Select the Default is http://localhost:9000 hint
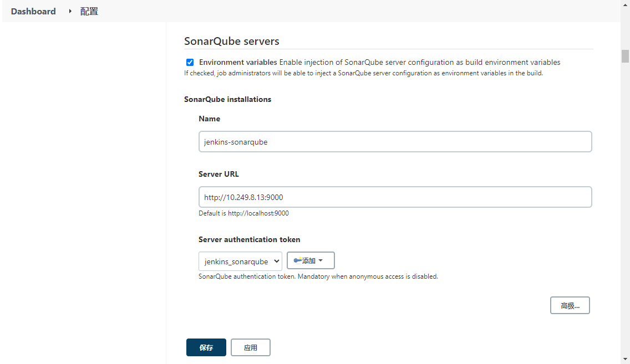 pyautogui.click(x=243, y=213)
